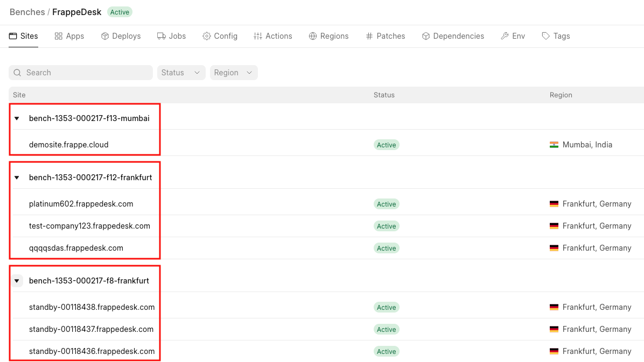Go to the Benches breadcrumb link

(27, 12)
